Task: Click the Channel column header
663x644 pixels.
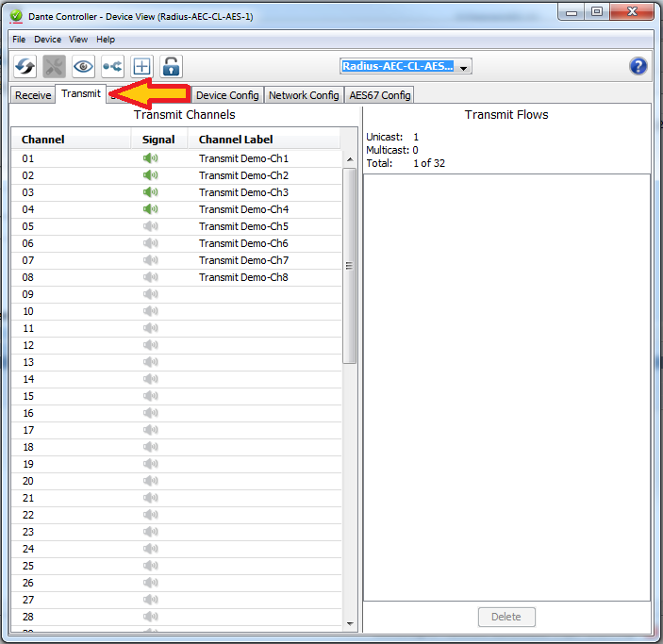Action: point(71,140)
